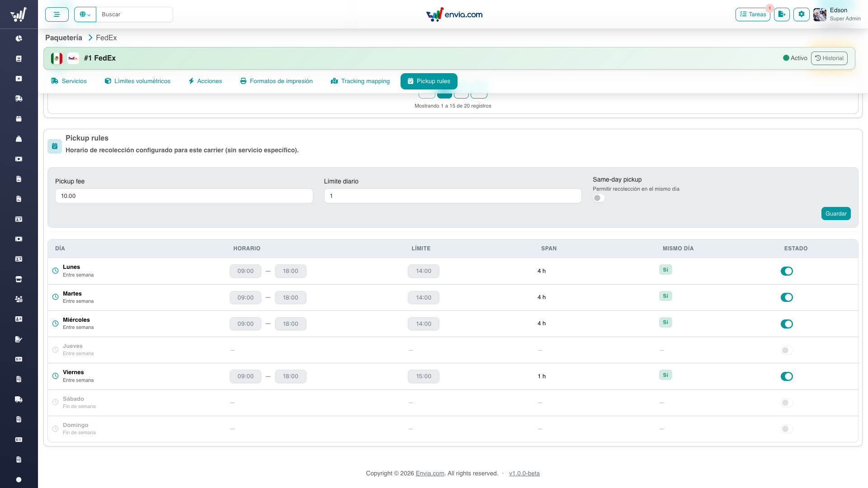Open the sidebar box icon with an X
Viewport: 868px width, 488px height.
19,79
